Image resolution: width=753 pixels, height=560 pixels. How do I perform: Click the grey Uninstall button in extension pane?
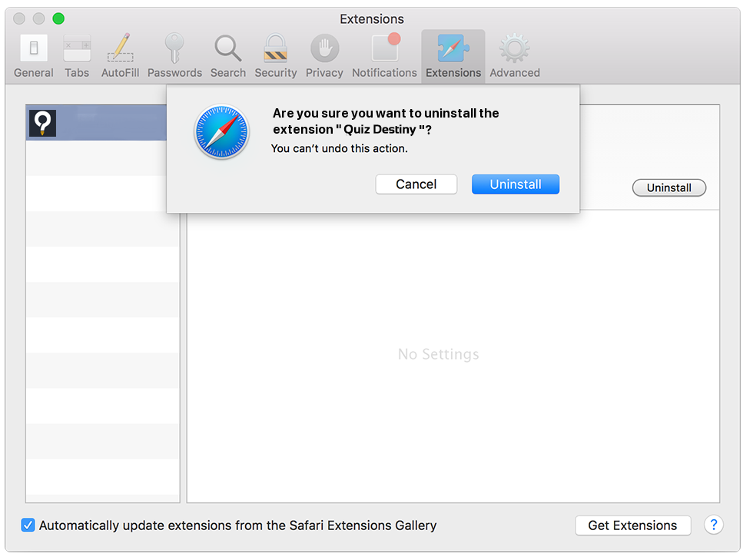tap(669, 187)
